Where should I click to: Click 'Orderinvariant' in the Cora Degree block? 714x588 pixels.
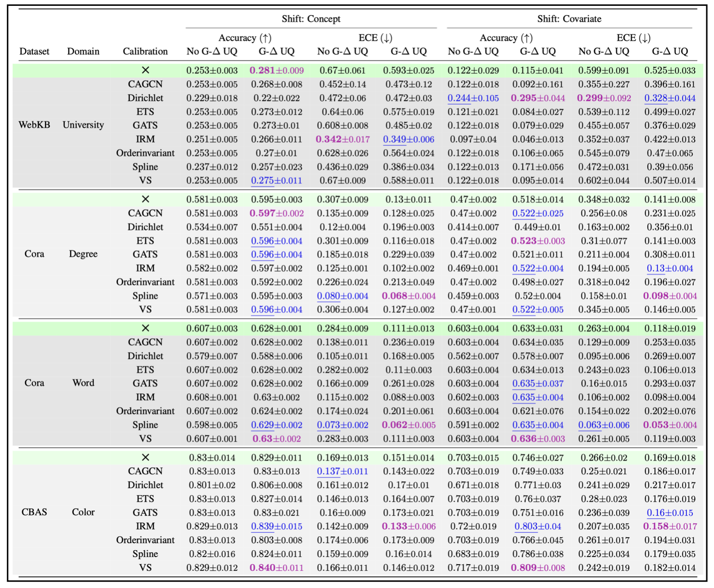click(145, 282)
